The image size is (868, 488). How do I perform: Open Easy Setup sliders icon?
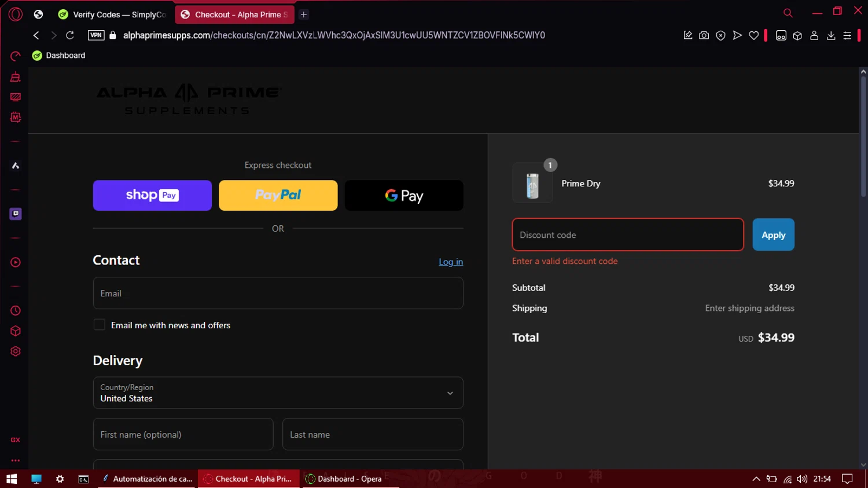[847, 35]
